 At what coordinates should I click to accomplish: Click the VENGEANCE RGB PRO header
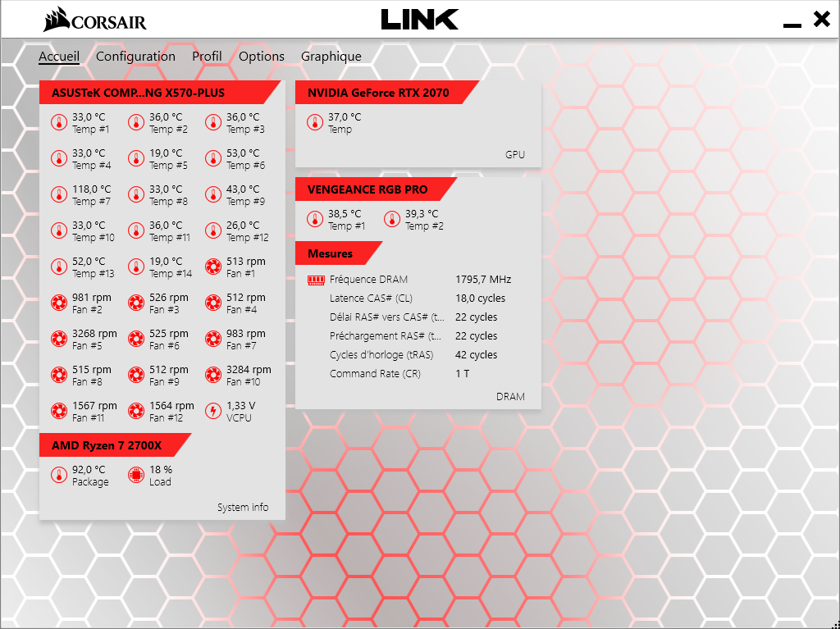pyautogui.click(x=376, y=189)
